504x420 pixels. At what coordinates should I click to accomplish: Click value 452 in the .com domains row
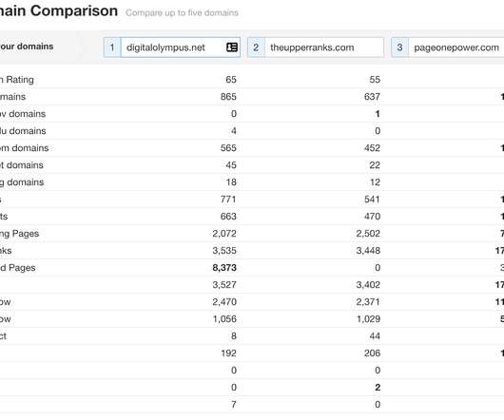tap(372, 148)
